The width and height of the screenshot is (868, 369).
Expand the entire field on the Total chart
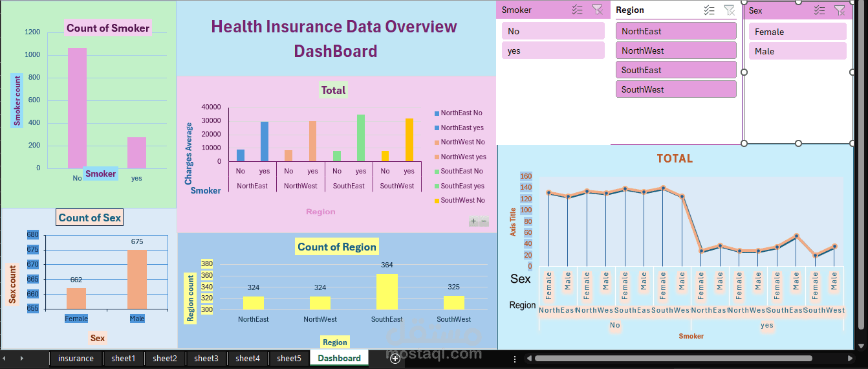click(473, 221)
